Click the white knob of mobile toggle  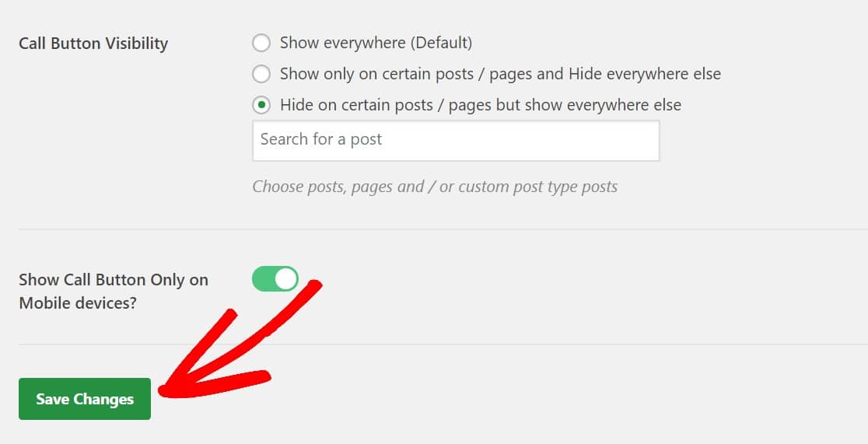285,279
